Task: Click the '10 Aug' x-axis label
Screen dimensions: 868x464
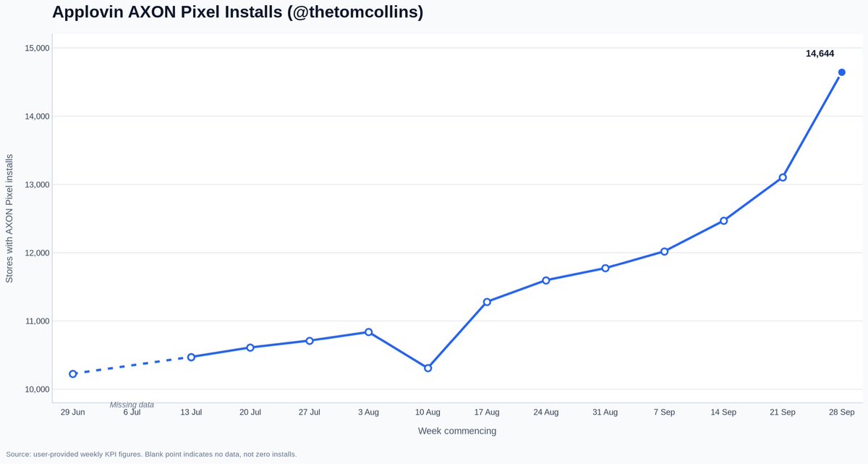Action: [428, 413]
